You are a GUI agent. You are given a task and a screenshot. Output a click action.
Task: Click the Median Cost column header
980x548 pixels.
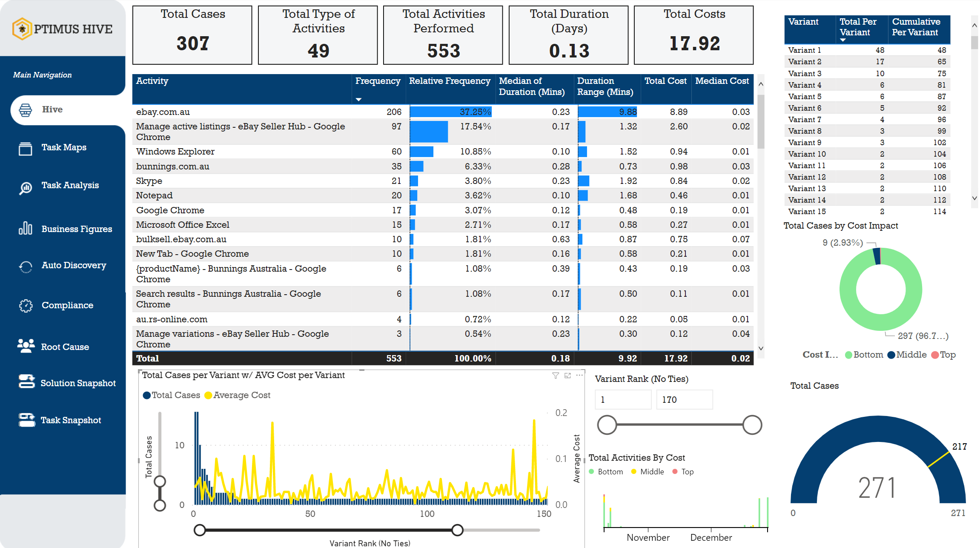click(722, 81)
